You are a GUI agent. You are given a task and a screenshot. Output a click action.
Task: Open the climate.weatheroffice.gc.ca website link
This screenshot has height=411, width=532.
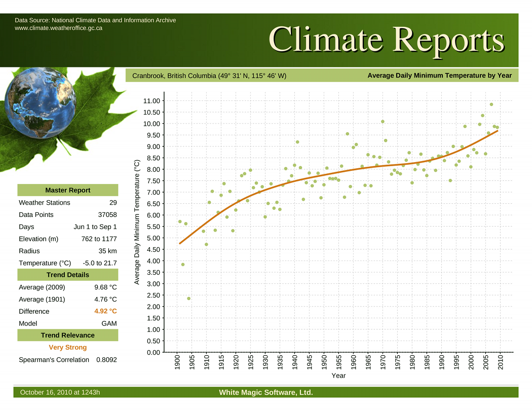pos(58,28)
